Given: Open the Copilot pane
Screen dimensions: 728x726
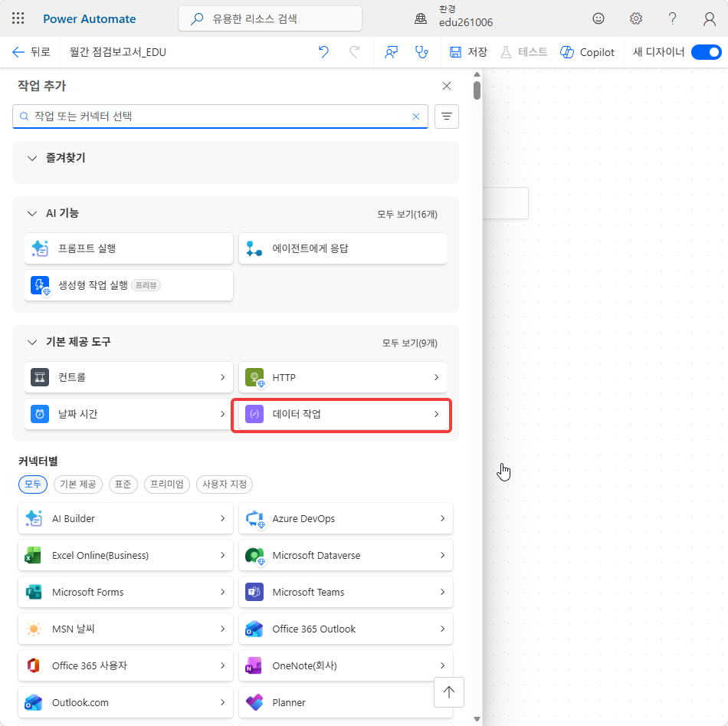Looking at the screenshot, I should (x=587, y=52).
